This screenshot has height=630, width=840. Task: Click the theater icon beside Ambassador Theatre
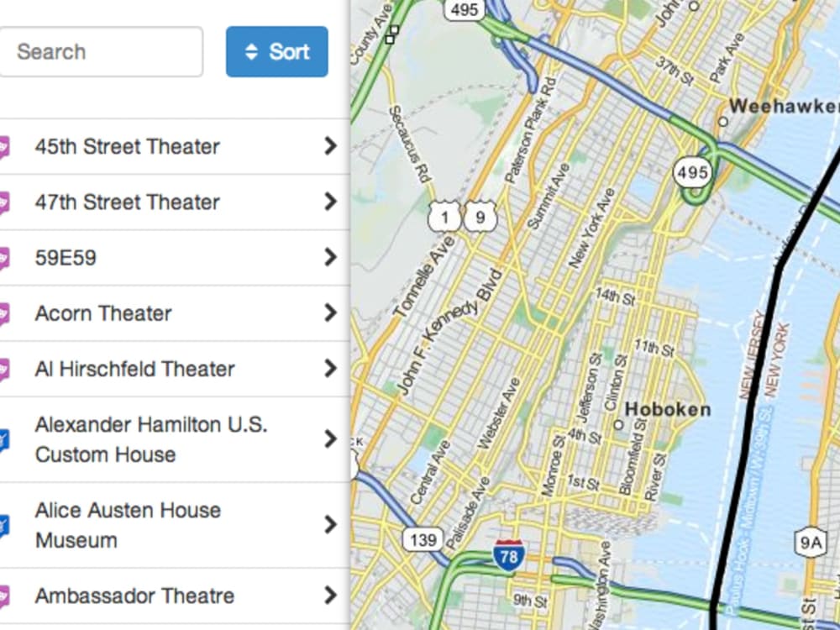3,596
